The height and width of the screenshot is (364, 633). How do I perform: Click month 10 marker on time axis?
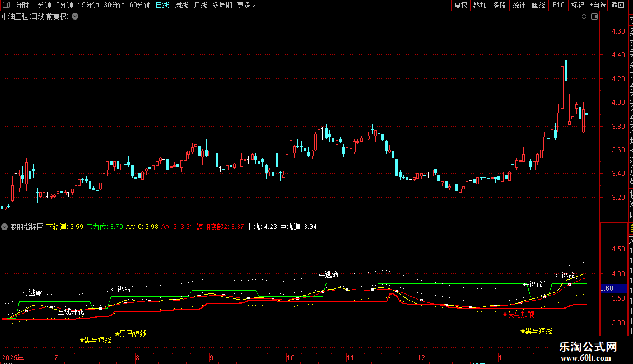point(290,357)
